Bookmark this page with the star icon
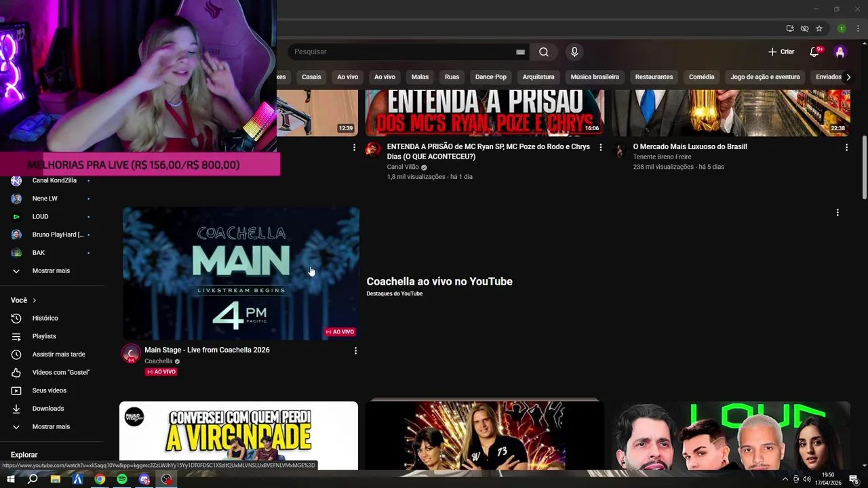 pyautogui.click(x=819, y=28)
